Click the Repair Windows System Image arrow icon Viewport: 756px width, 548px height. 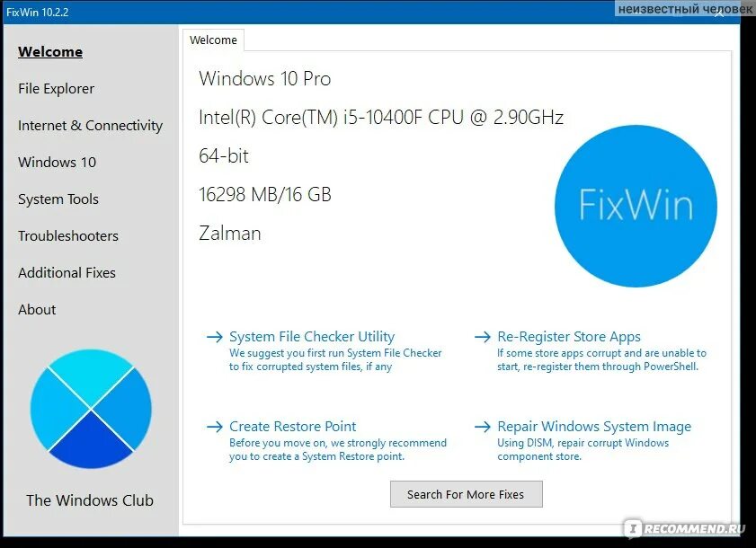483,427
